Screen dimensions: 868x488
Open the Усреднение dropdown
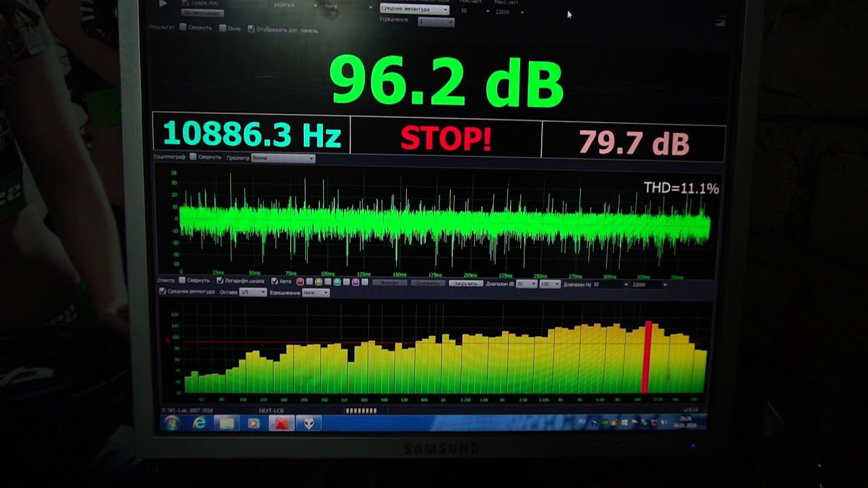pos(436,22)
